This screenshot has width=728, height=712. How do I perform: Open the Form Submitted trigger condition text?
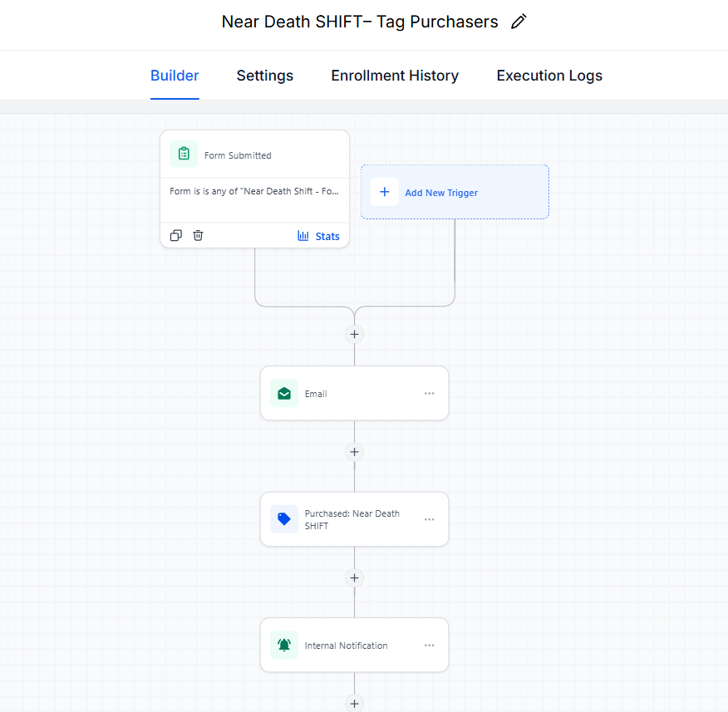tap(254, 191)
